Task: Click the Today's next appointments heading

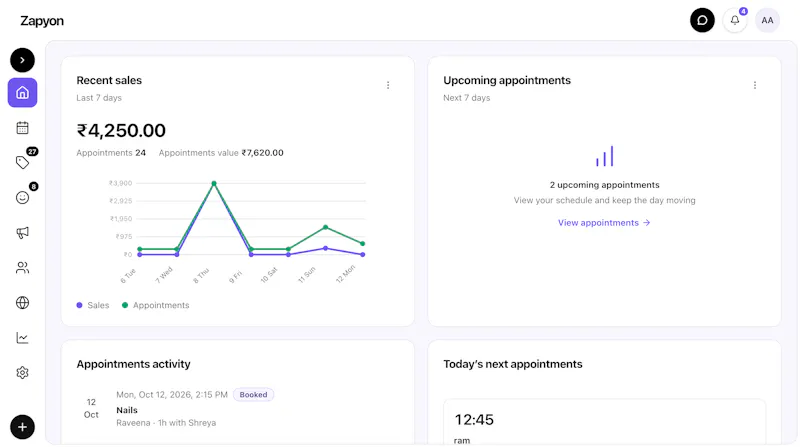Action: click(x=513, y=364)
